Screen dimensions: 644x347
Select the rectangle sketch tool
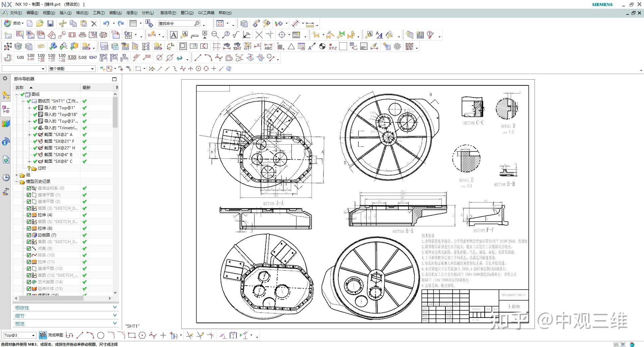(131, 335)
